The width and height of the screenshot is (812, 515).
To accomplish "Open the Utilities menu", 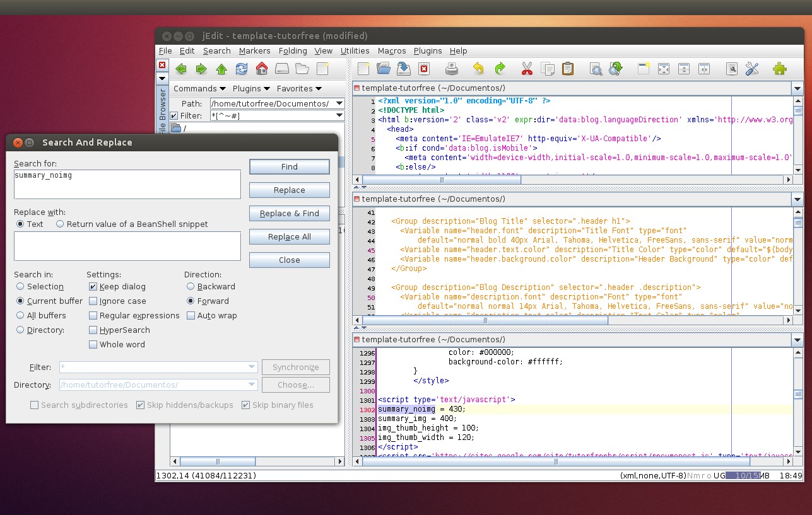I will 355,51.
